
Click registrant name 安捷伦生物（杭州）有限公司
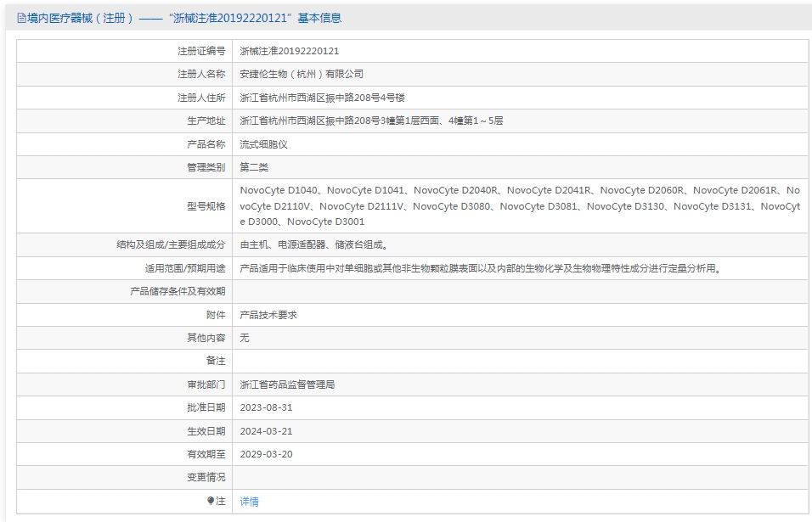[302, 74]
